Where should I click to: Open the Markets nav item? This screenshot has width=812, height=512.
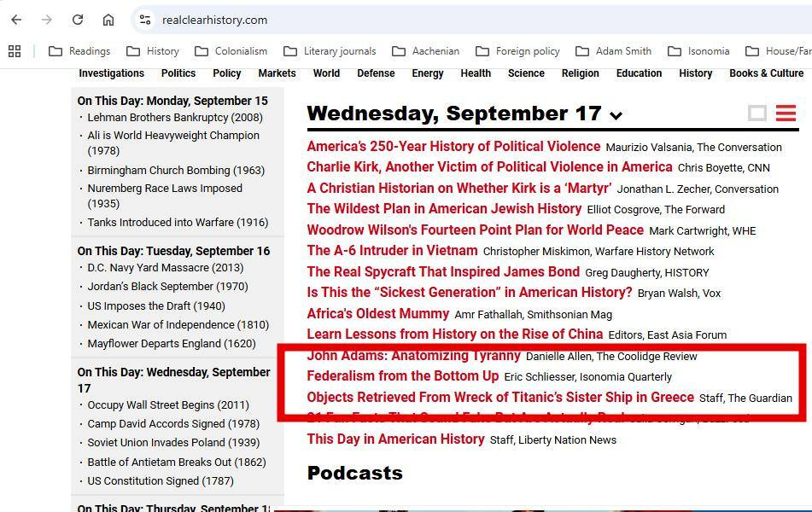pyautogui.click(x=277, y=73)
